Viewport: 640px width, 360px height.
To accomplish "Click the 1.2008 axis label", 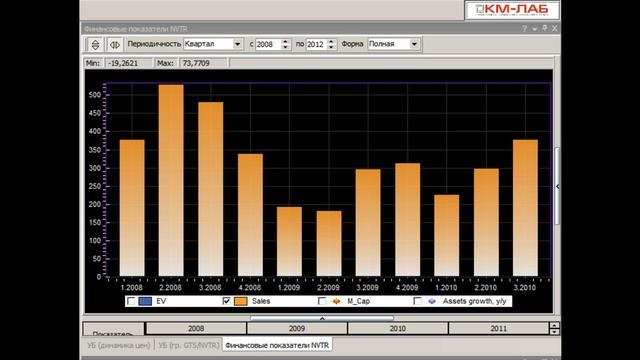I will (131, 287).
